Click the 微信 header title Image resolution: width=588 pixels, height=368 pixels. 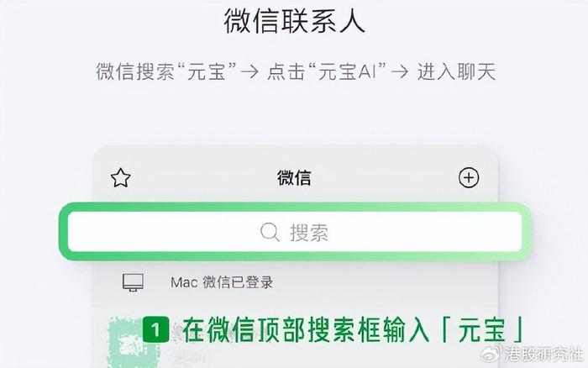tap(294, 178)
